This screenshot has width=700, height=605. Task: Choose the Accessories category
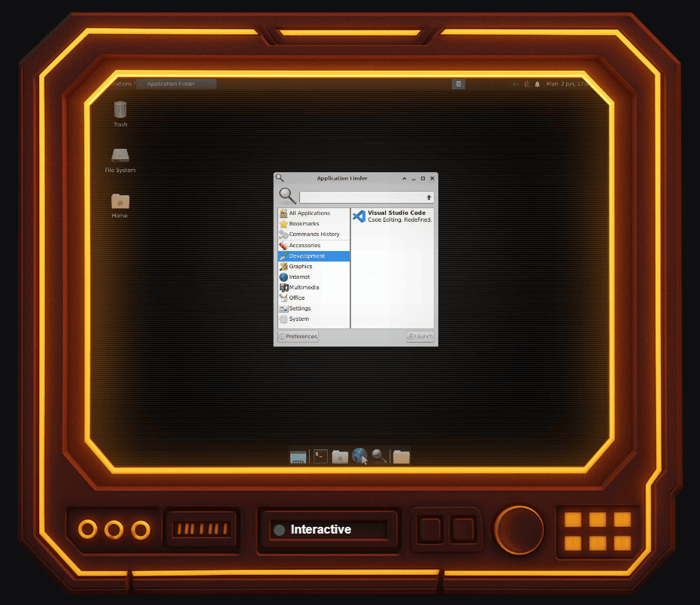coord(314,246)
